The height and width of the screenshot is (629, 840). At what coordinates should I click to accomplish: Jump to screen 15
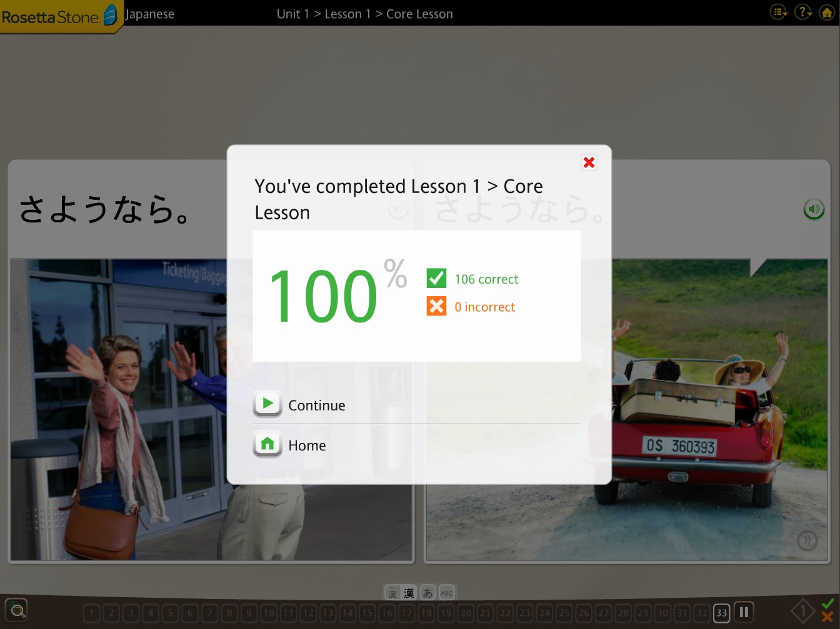point(367,613)
